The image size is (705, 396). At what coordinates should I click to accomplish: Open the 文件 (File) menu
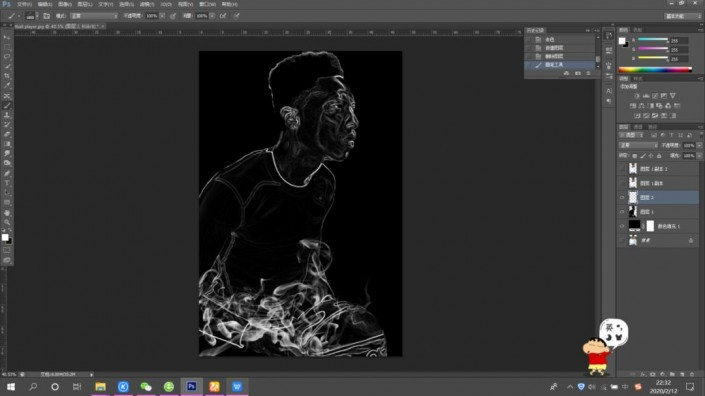click(24, 4)
